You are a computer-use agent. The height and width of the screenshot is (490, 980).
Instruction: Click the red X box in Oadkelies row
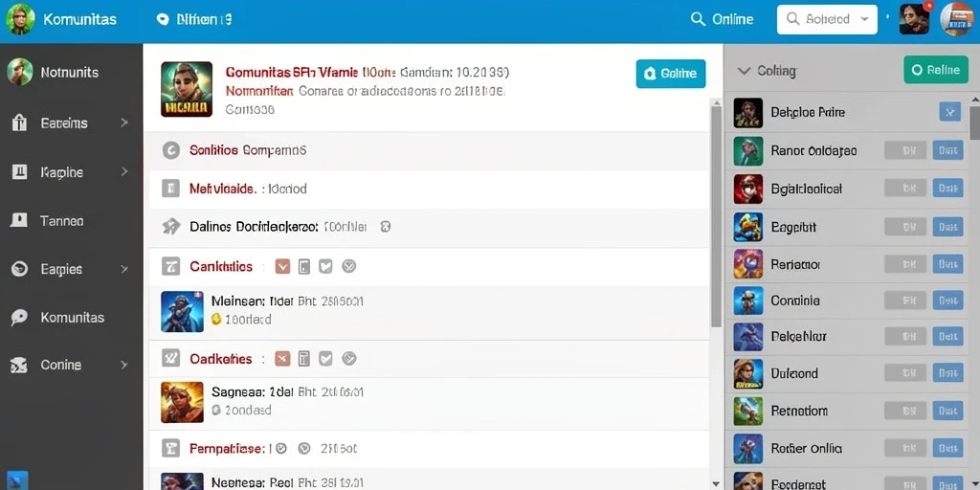click(282, 358)
